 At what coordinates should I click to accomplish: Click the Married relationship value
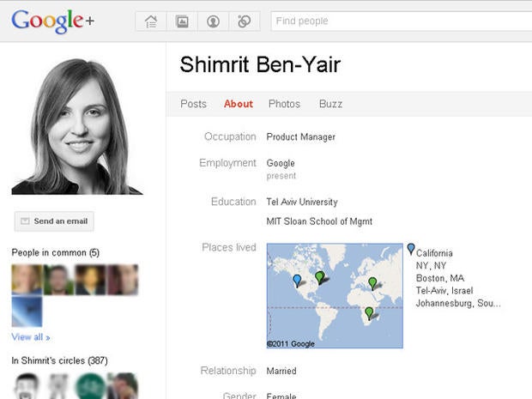tap(281, 372)
